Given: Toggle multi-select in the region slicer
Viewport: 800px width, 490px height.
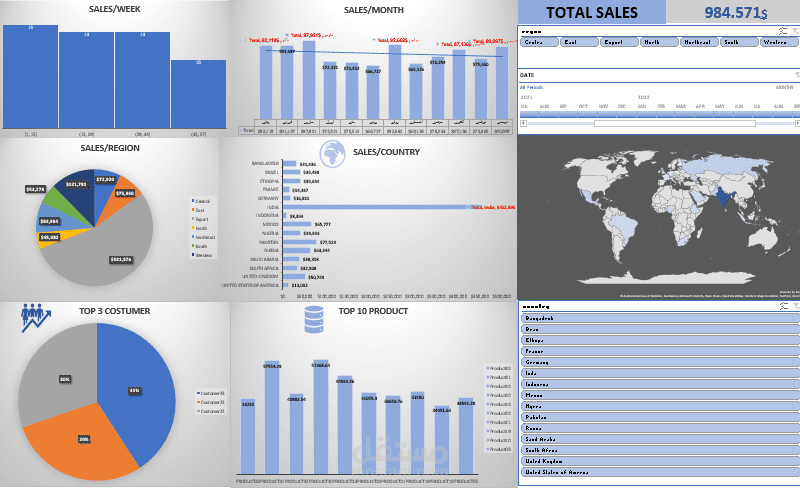Looking at the screenshot, I should (x=784, y=31).
